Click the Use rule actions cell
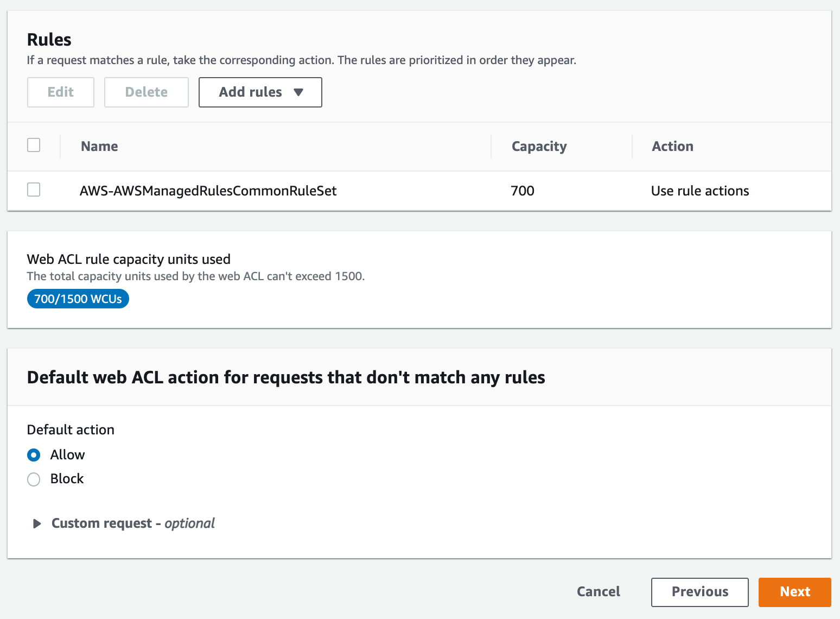The height and width of the screenshot is (619, 840). tap(699, 191)
